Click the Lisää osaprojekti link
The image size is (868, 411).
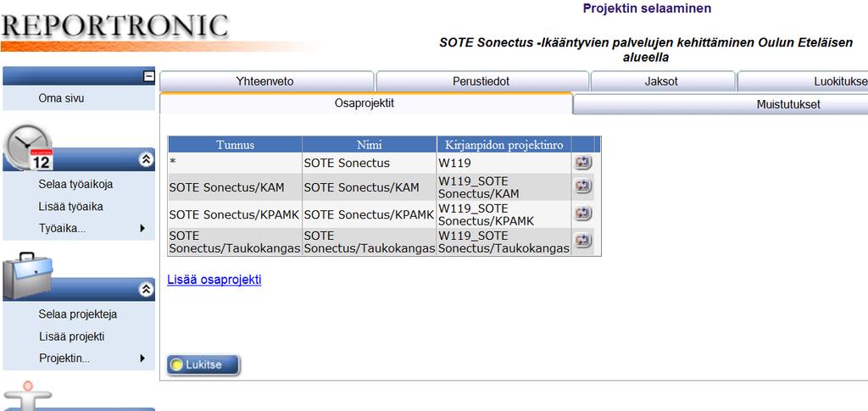214,280
